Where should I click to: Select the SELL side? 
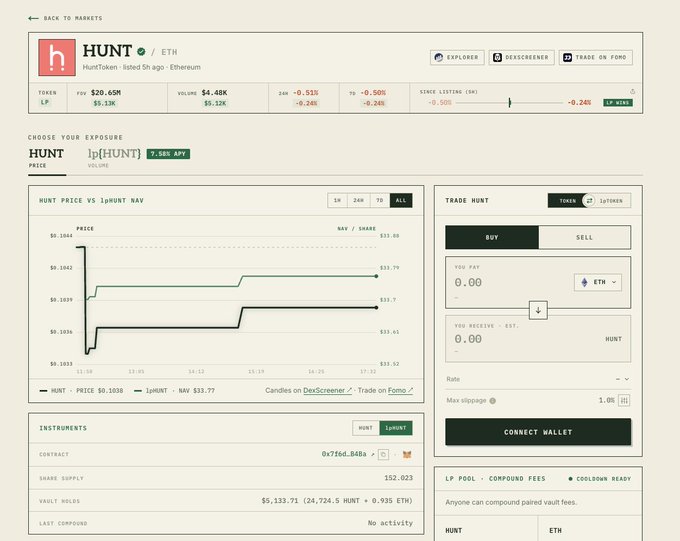point(585,237)
